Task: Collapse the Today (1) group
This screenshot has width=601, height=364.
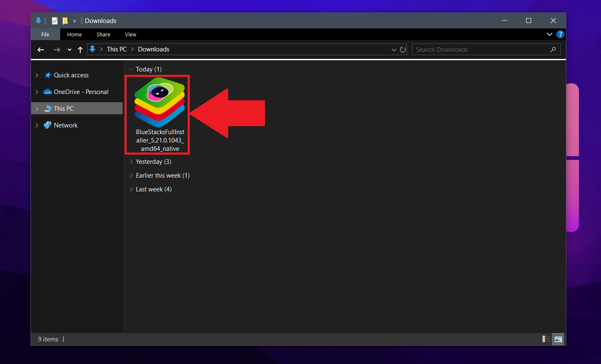Action: click(x=131, y=69)
